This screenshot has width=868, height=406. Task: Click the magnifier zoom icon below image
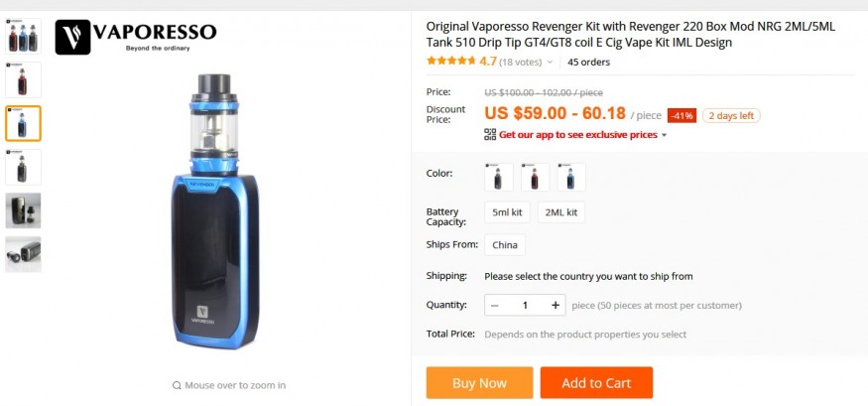[177, 385]
